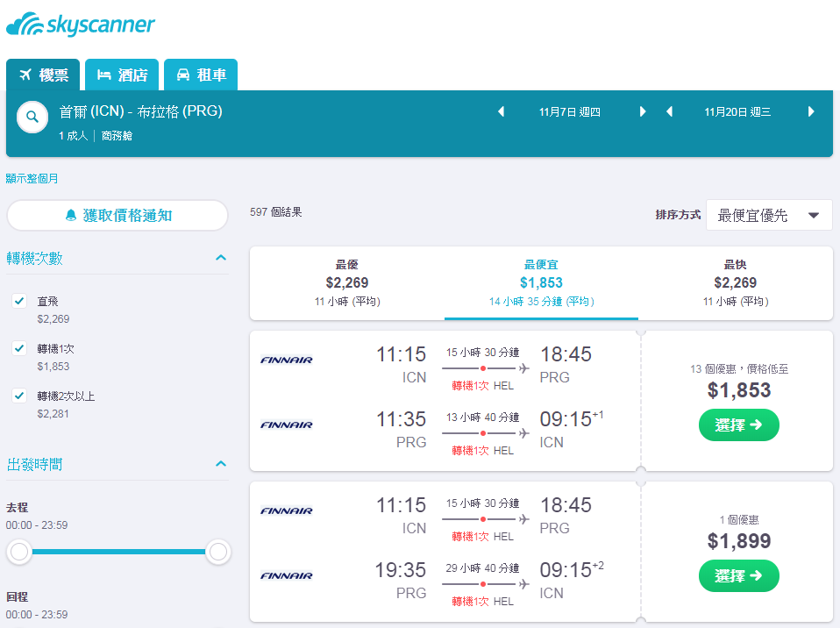Click the 顯示整個月 link
840x628 pixels.
[32, 178]
